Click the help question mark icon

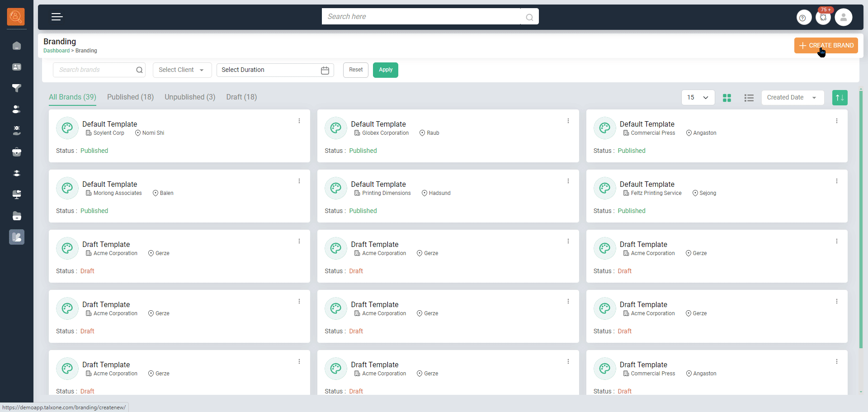pyautogui.click(x=803, y=18)
